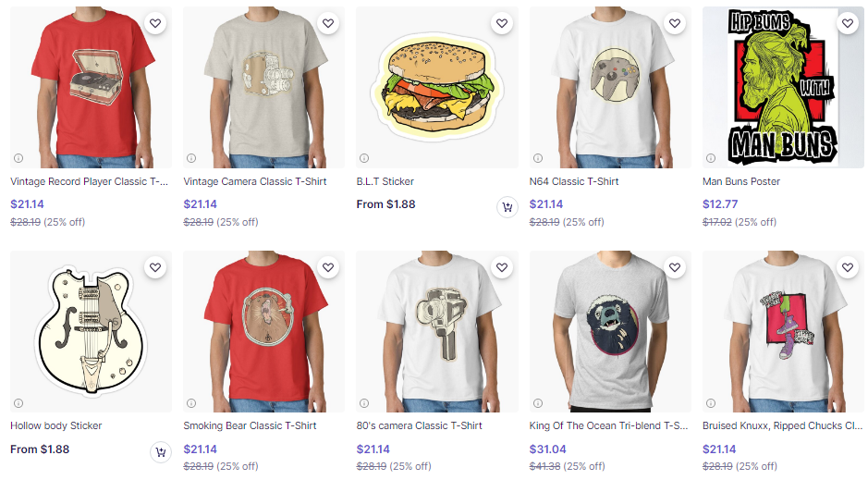Toggle heart on Vintage Camera Classic T-Shirt
The height and width of the screenshot is (480, 868).
[328, 23]
